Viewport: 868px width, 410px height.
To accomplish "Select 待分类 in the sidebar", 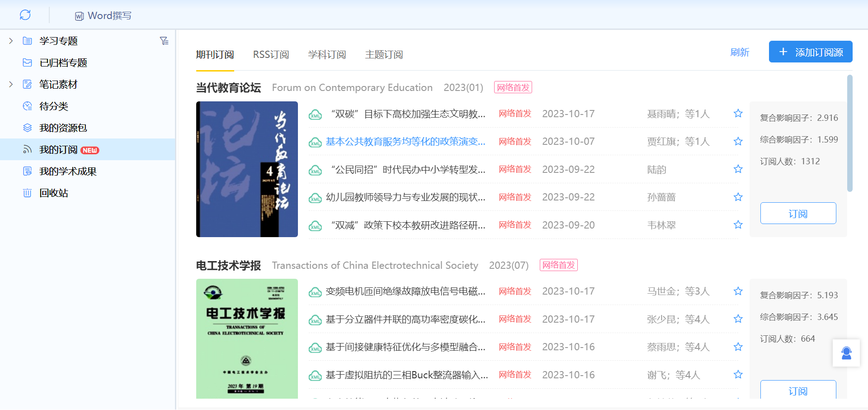I will pyautogui.click(x=53, y=106).
